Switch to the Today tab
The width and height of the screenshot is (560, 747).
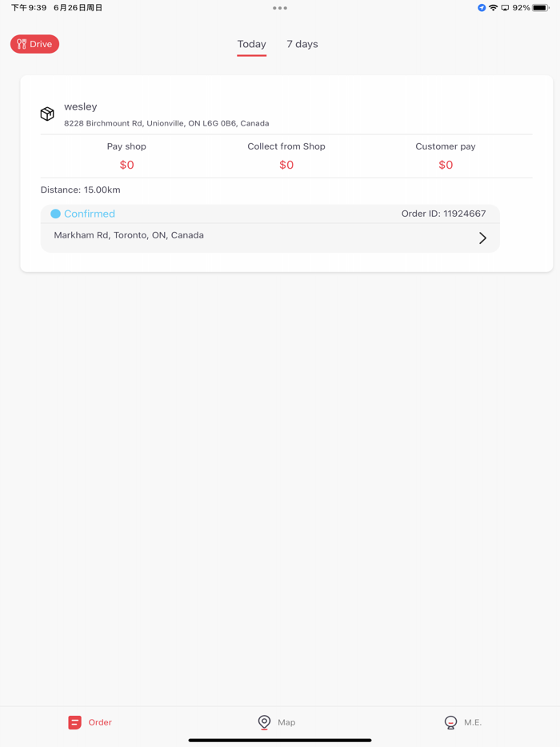tap(251, 44)
